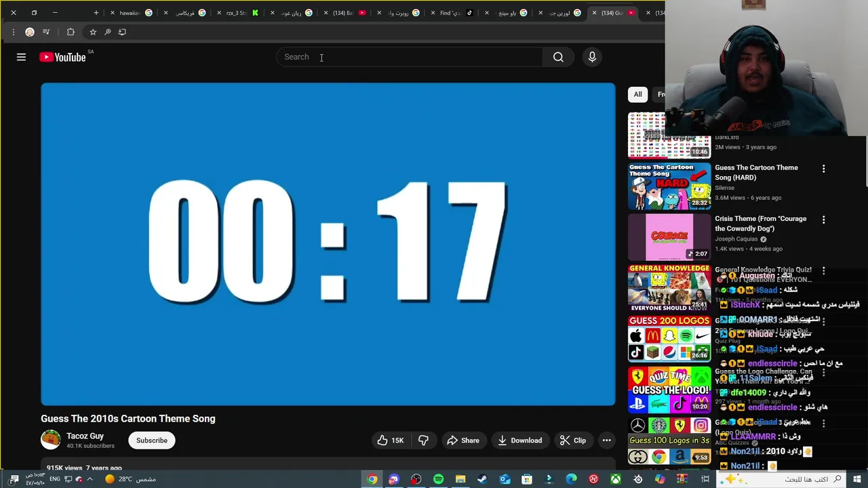Open the Guess 100 Logos in 3s thumbnail
The height and width of the screenshot is (488, 868).
pos(669,441)
